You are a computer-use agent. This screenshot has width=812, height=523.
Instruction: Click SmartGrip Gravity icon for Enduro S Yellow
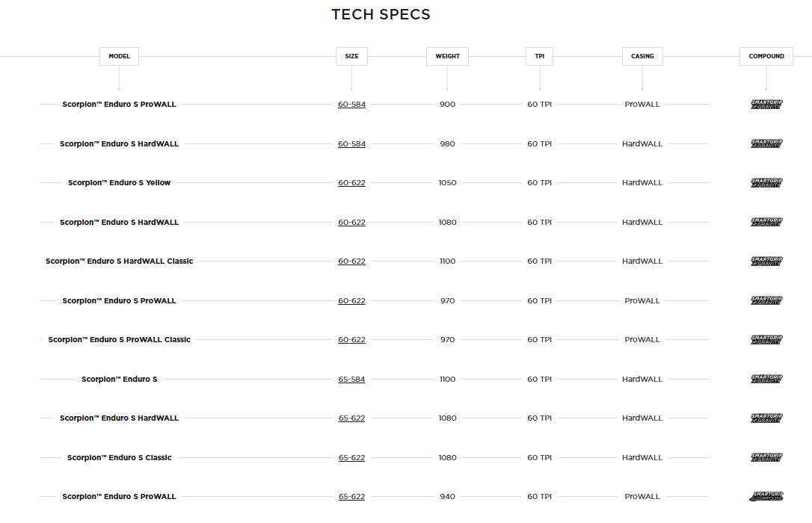coord(766,183)
